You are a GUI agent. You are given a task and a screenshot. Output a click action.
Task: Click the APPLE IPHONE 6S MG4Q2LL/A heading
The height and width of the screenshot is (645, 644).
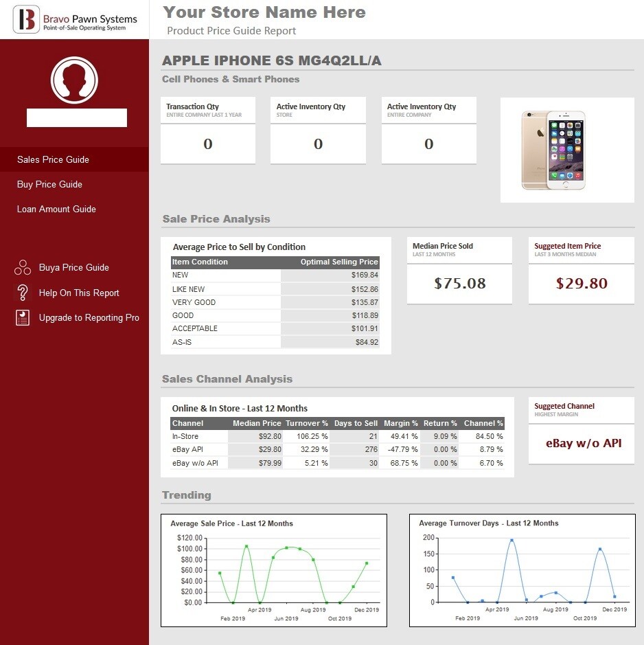(x=271, y=60)
